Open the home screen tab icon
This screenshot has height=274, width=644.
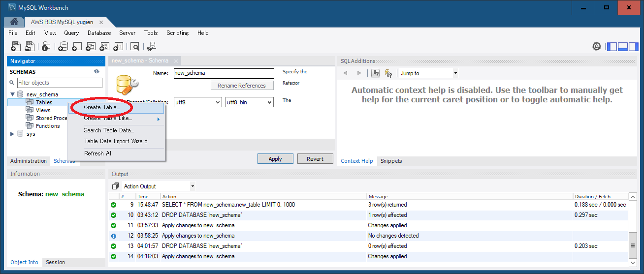point(14,22)
